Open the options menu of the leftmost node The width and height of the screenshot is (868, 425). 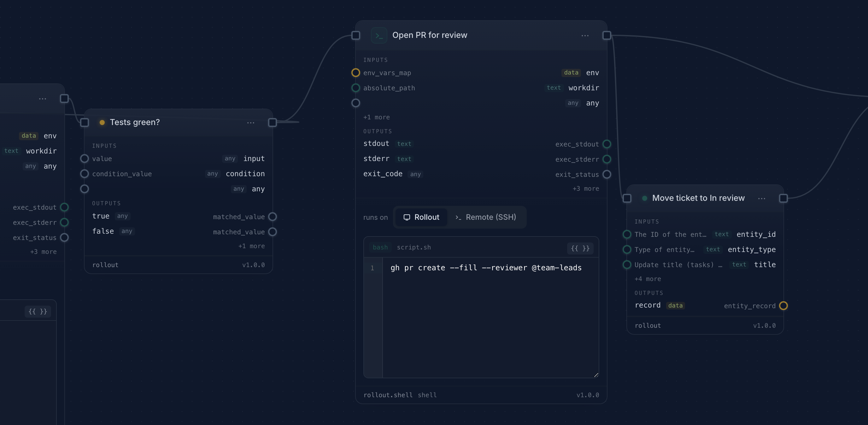[43, 99]
